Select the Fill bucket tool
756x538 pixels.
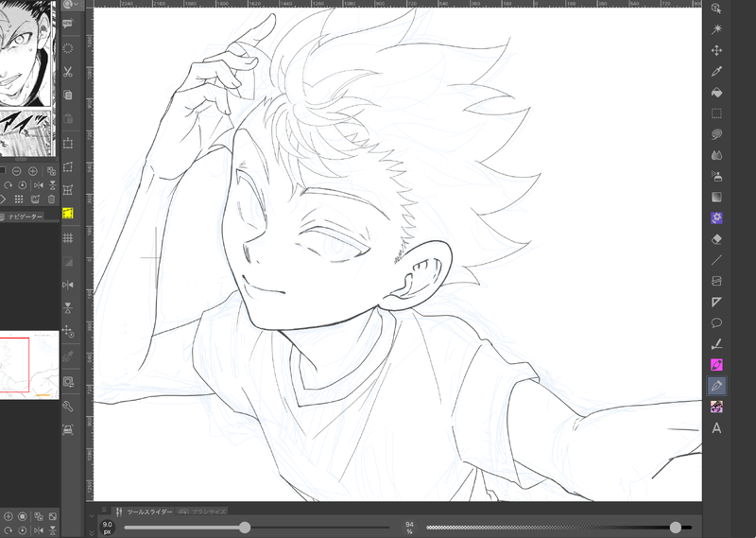click(x=716, y=93)
